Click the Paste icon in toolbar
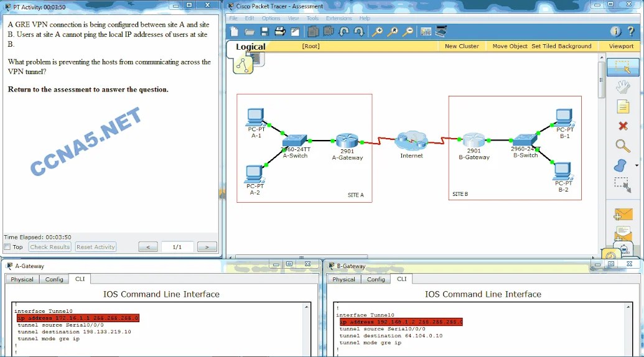 point(328,32)
